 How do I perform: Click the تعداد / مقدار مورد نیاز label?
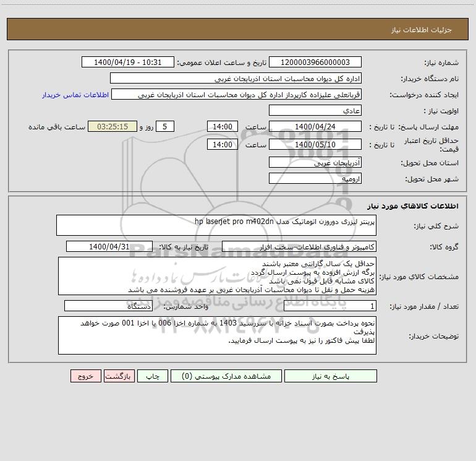tap(424, 306)
